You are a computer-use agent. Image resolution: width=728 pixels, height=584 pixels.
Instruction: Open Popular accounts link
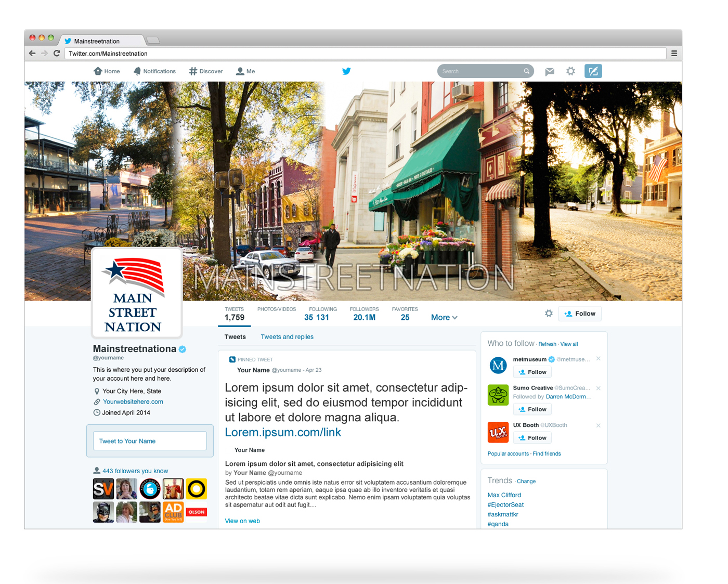(508, 454)
